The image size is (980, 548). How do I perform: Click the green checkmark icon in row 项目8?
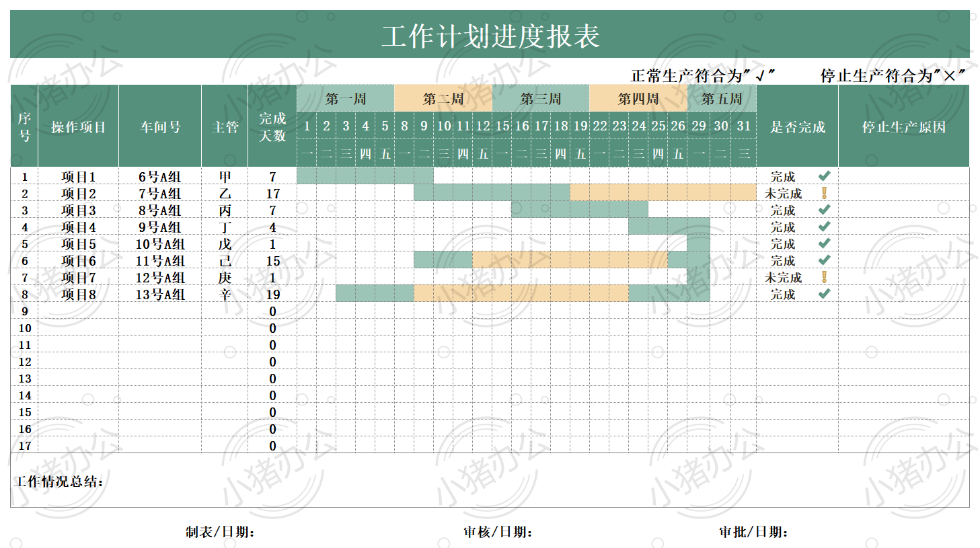(824, 294)
